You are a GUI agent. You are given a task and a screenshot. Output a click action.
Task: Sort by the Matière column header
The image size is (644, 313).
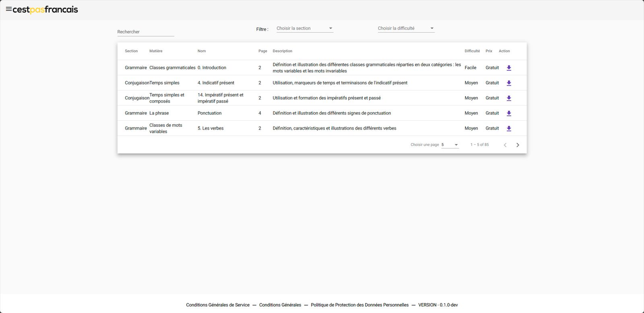156,51
